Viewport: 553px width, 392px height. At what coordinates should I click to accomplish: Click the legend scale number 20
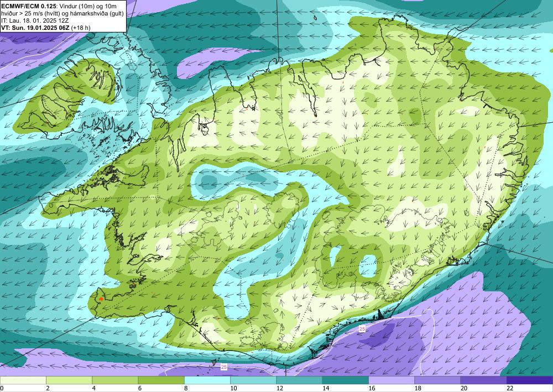point(464,389)
